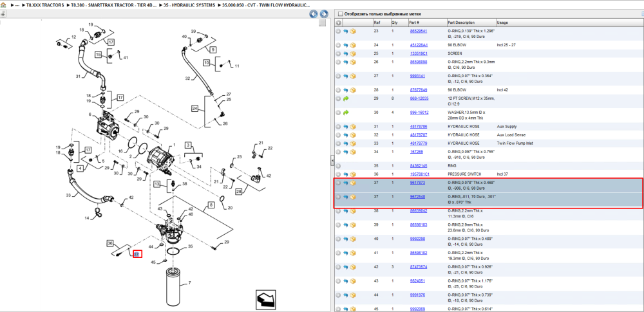Toggle the selection circle for Ref 29 screw

coord(339,98)
